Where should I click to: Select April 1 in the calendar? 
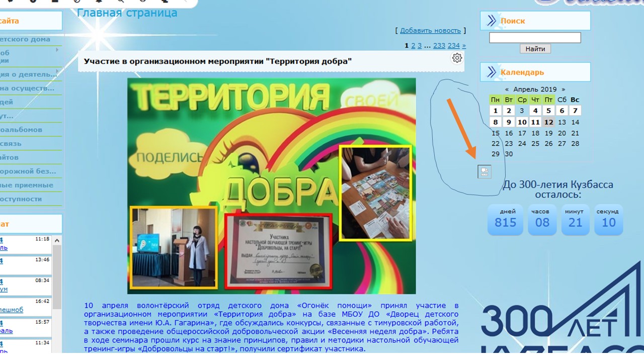tap(496, 111)
